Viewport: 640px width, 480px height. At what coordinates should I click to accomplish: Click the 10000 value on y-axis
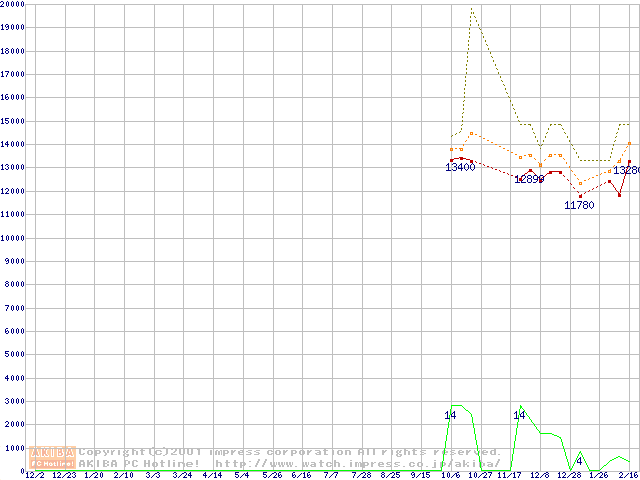(13, 238)
